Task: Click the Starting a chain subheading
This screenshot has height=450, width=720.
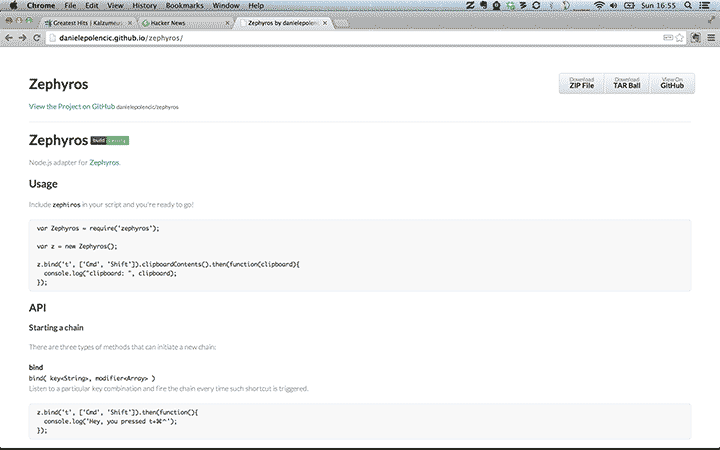Action: 56,327
